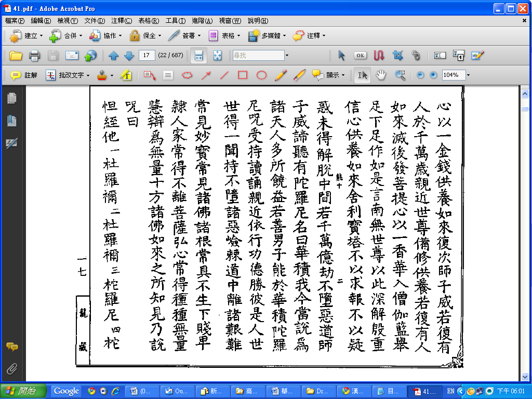Click the page number input field
Screen dimensions: 532x399
[147, 56]
